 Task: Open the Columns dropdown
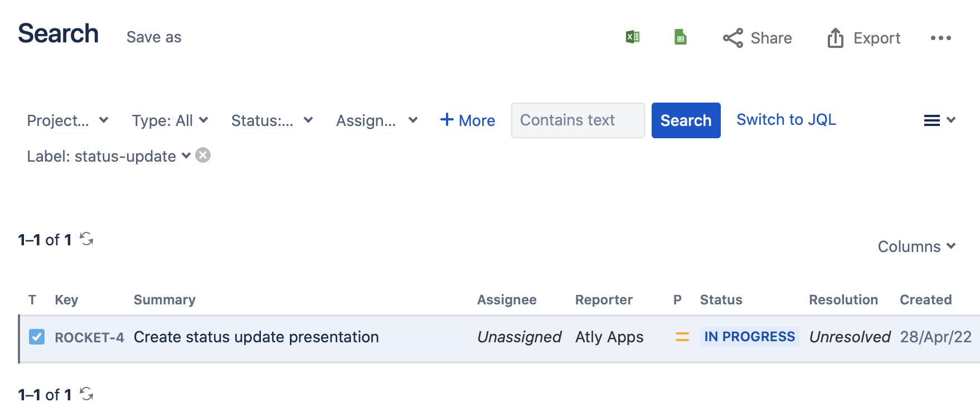(x=916, y=246)
